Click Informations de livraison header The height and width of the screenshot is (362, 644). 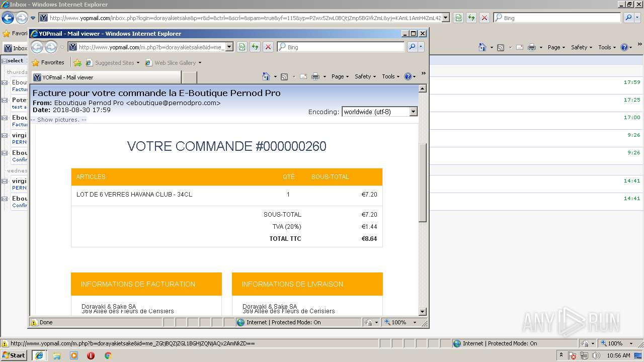tap(307, 284)
